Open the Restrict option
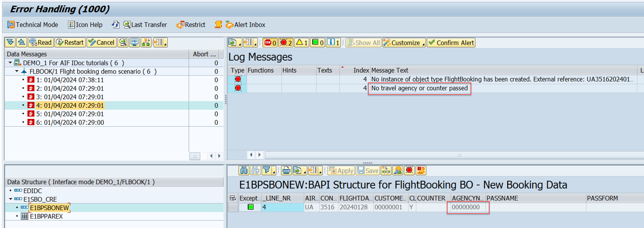 [191, 25]
